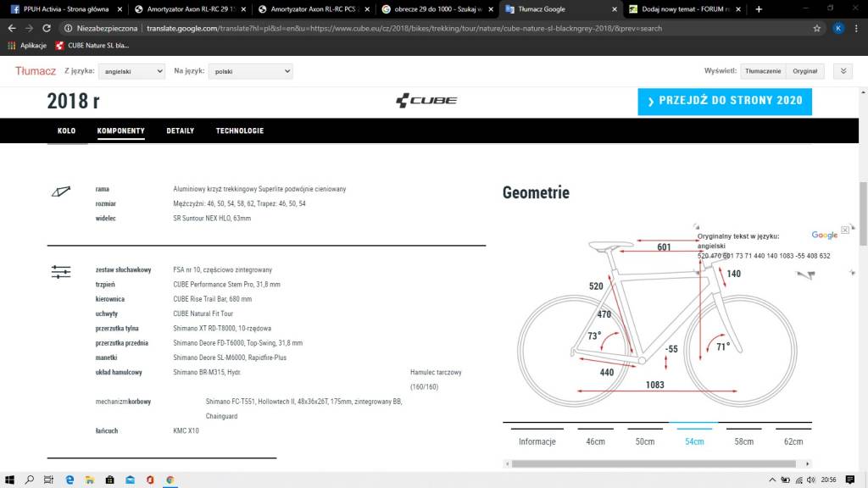Open Office app from taskbar
Viewport: 868px width, 488px height.
coord(150,480)
